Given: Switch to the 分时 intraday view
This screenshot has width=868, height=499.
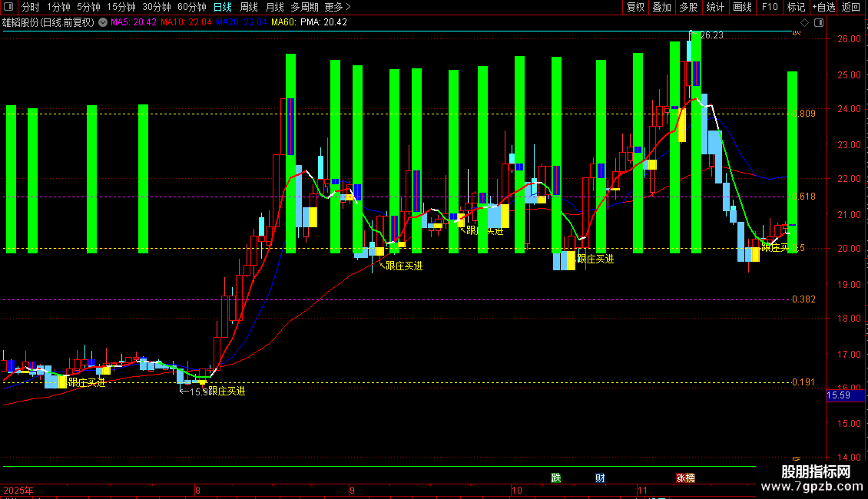Looking at the screenshot, I should [31, 7].
